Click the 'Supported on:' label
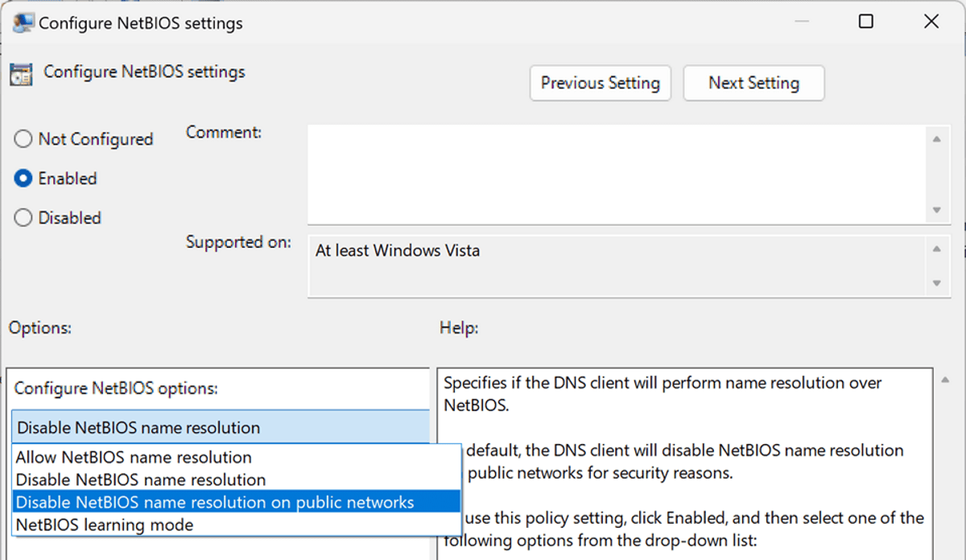This screenshot has height=560, width=966. pyautogui.click(x=238, y=242)
